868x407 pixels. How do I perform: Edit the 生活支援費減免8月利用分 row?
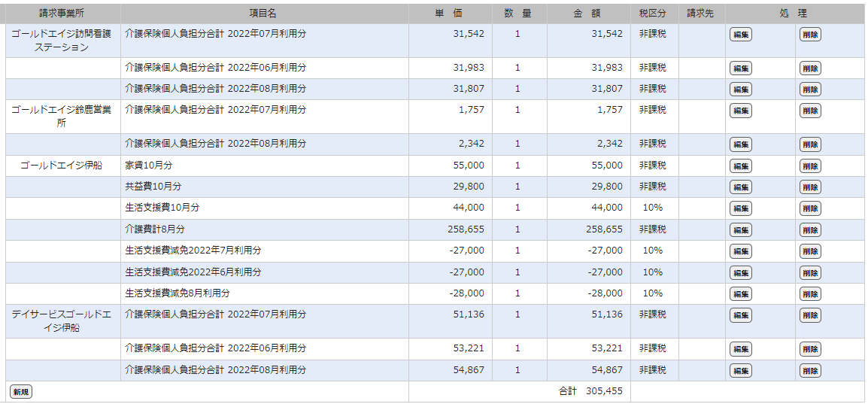740,294
